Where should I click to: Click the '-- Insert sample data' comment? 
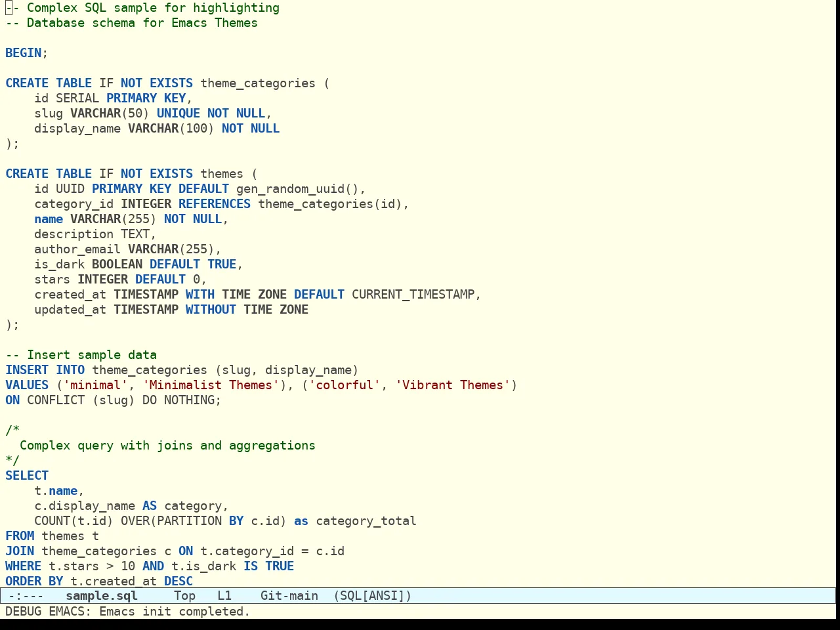coord(81,355)
